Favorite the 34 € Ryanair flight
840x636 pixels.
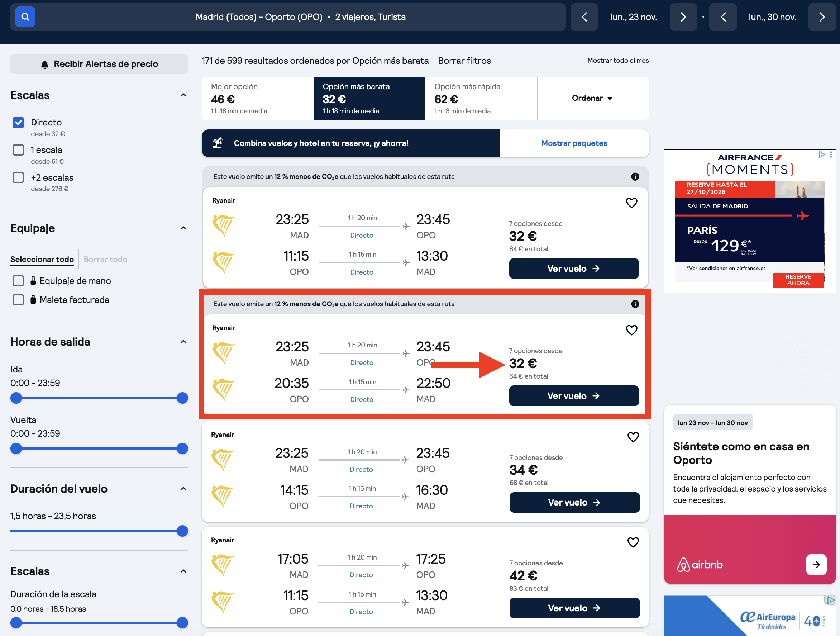(x=633, y=437)
